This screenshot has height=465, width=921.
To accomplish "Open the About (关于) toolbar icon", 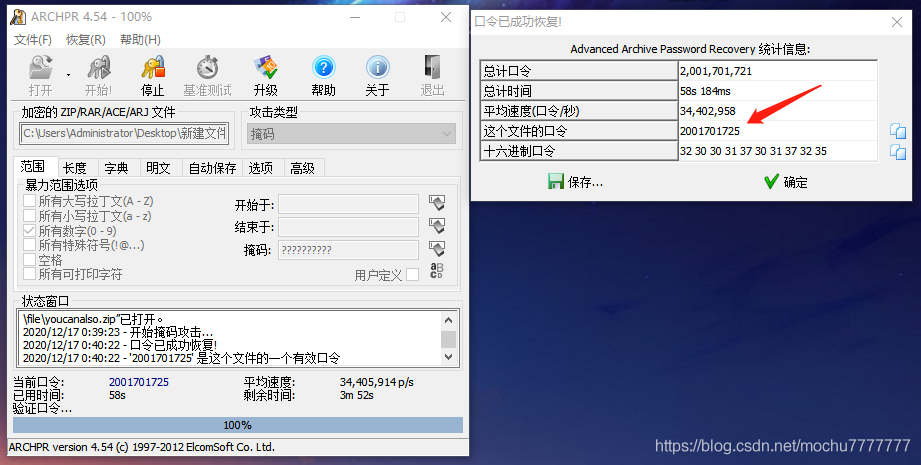I will coord(378,68).
